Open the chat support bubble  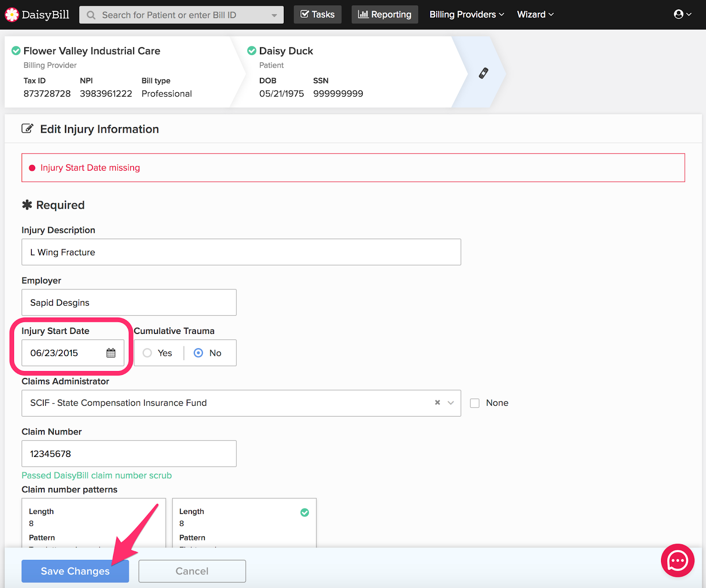pyautogui.click(x=677, y=561)
